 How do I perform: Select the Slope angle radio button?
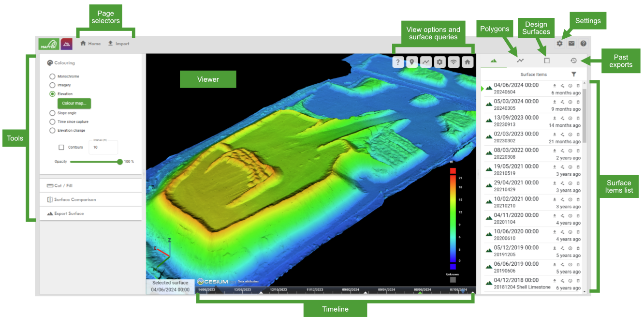point(52,113)
